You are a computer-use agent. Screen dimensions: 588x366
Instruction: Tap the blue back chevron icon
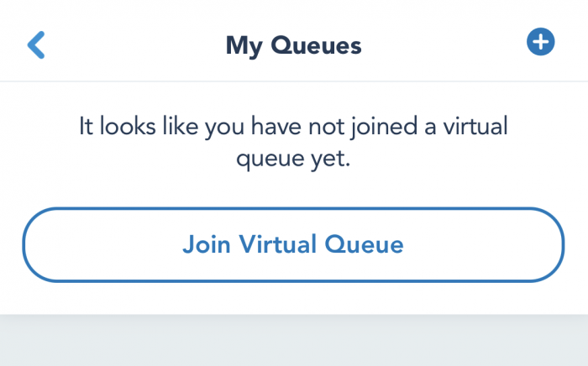tap(36, 45)
